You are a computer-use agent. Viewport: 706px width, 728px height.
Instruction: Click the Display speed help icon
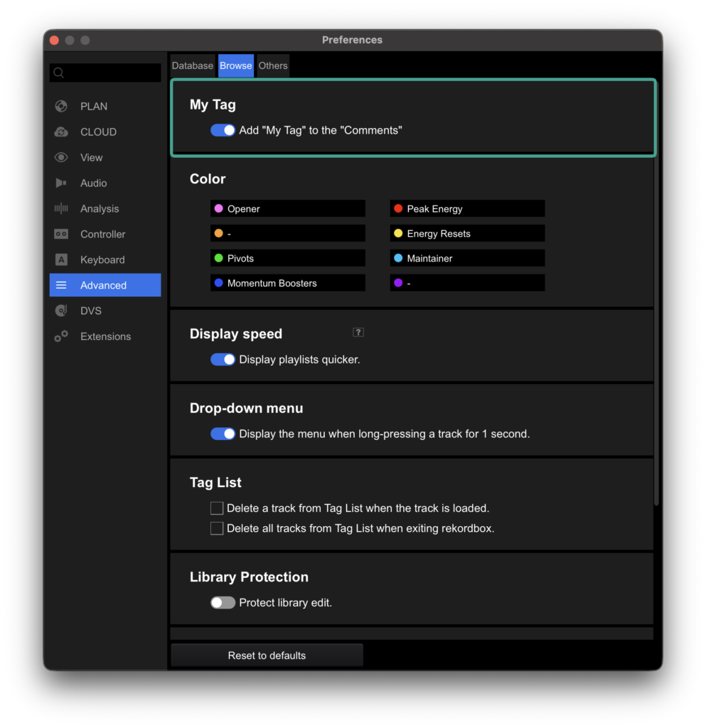click(x=358, y=333)
